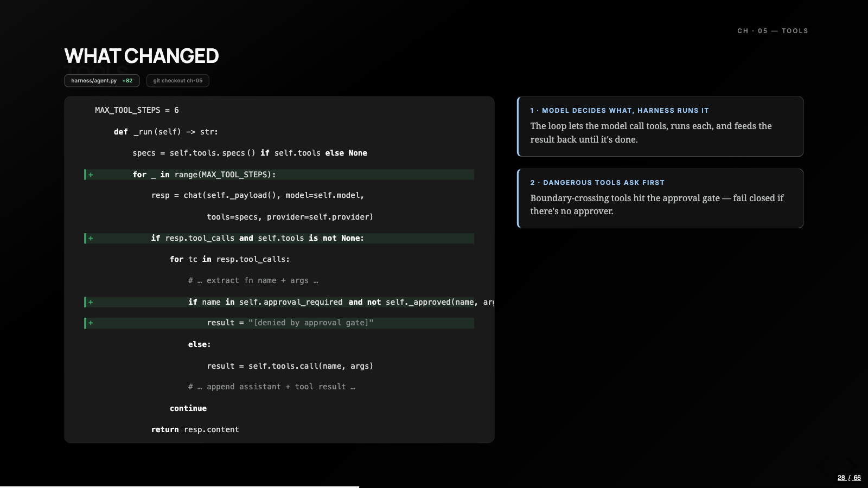Image resolution: width=868 pixels, height=488 pixels.
Task: Click the append assistant + tool result comment
Action: coord(272,387)
